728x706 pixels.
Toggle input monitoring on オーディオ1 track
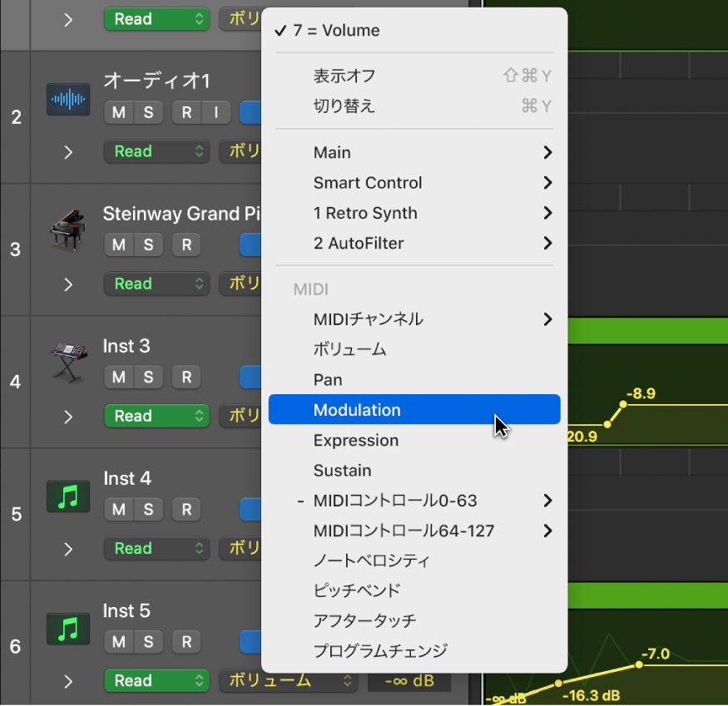tap(217, 112)
